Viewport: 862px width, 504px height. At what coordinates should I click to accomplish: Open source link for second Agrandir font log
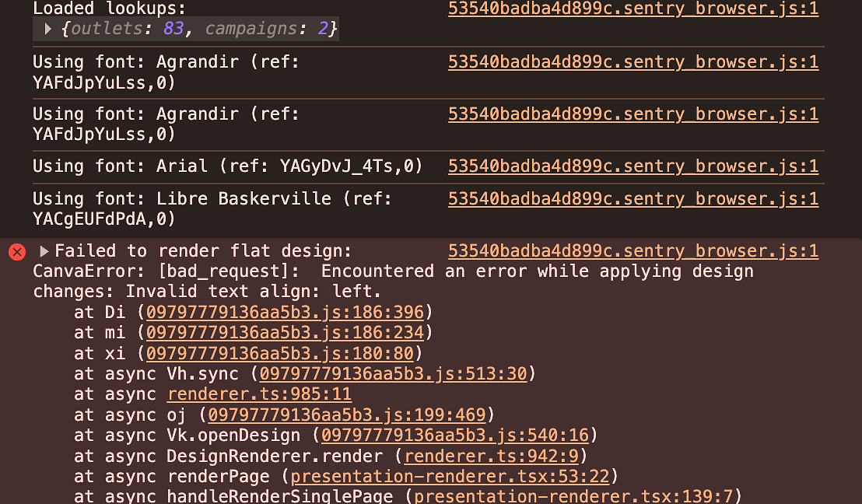pyautogui.click(x=633, y=114)
